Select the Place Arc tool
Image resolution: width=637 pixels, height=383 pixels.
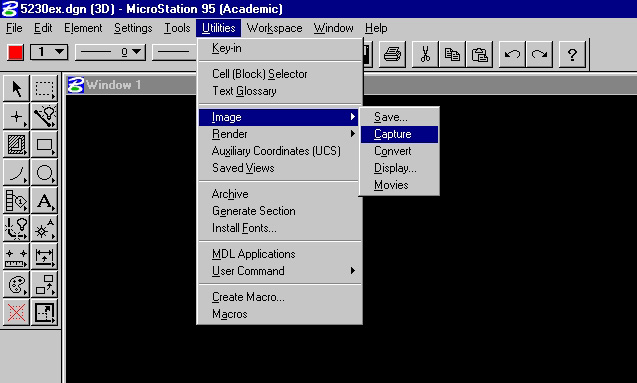[16, 172]
